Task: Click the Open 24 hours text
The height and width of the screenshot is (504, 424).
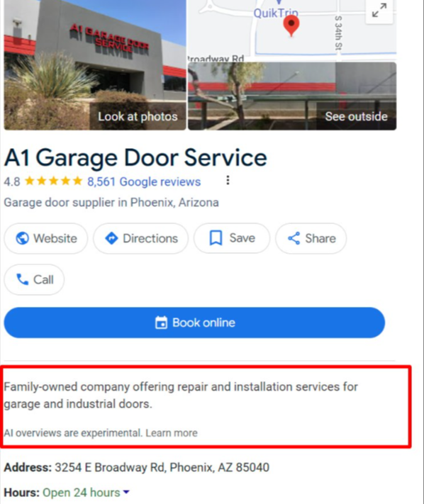Action: tap(82, 492)
